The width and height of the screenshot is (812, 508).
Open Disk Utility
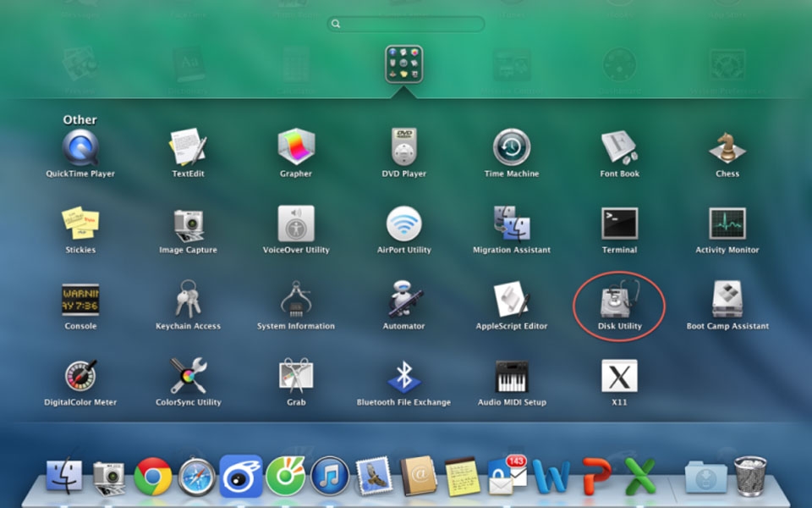(x=619, y=299)
